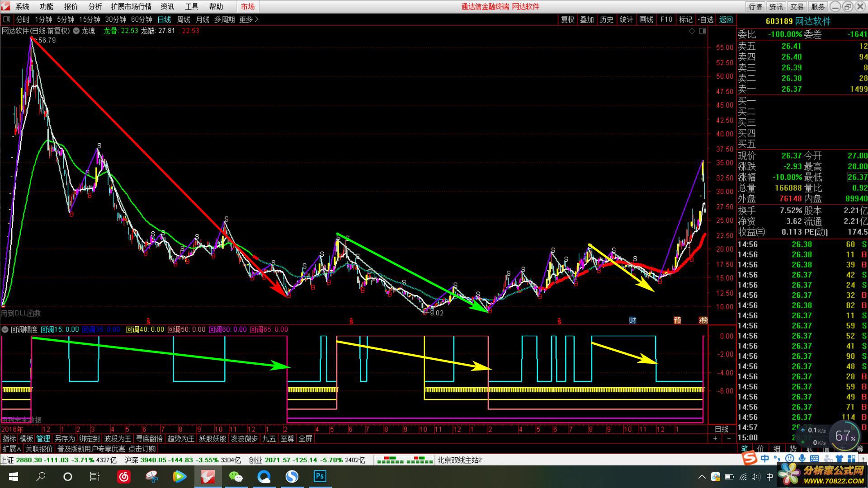The width and height of the screenshot is (868, 488).
Task: Open 回调幅度 indicator dropdown arrow
Action: click(x=5, y=329)
